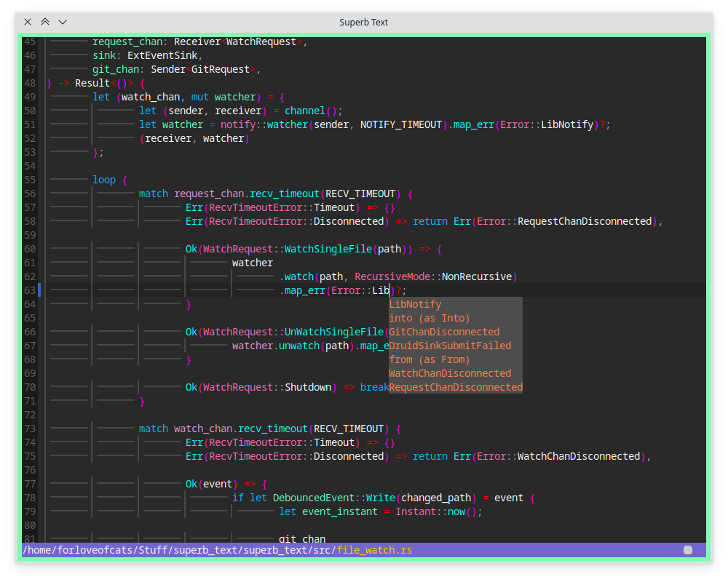Image resolution: width=728 pixels, height=582 pixels.
Task: Click the 'loop' keyword on line 55
Action: pyautogui.click(x=104, y=180)
